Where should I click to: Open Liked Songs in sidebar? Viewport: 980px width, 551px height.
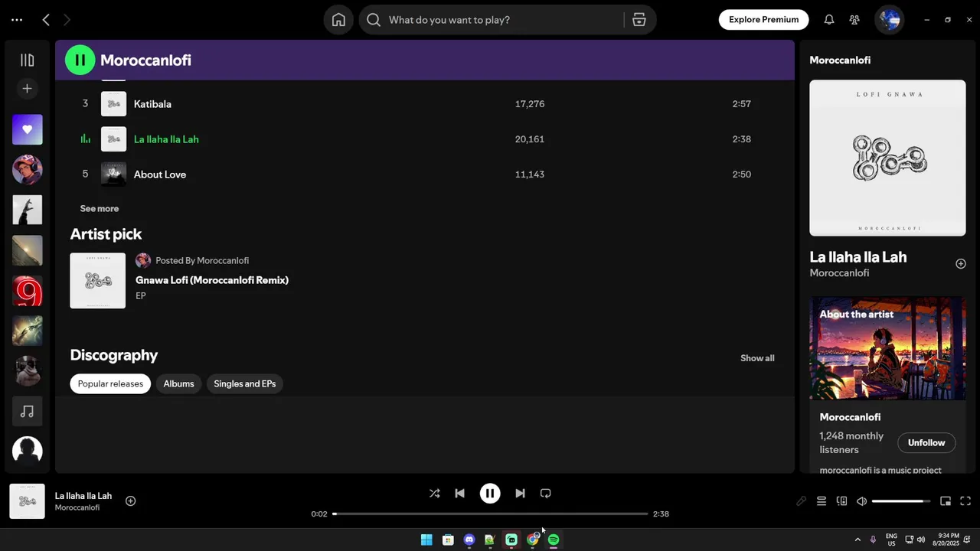coord(27,129)
